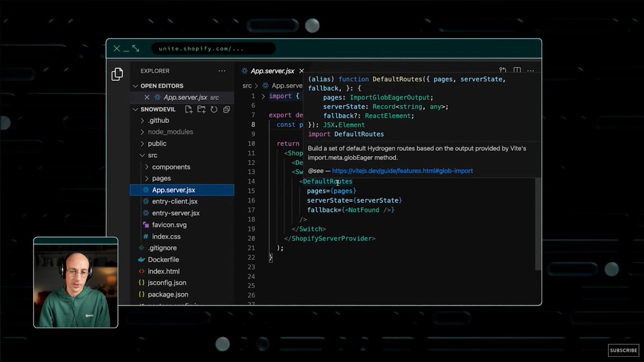This screenshot has height=362, width=644.
Task: Expand the pages folder
Action: [147, 179]
